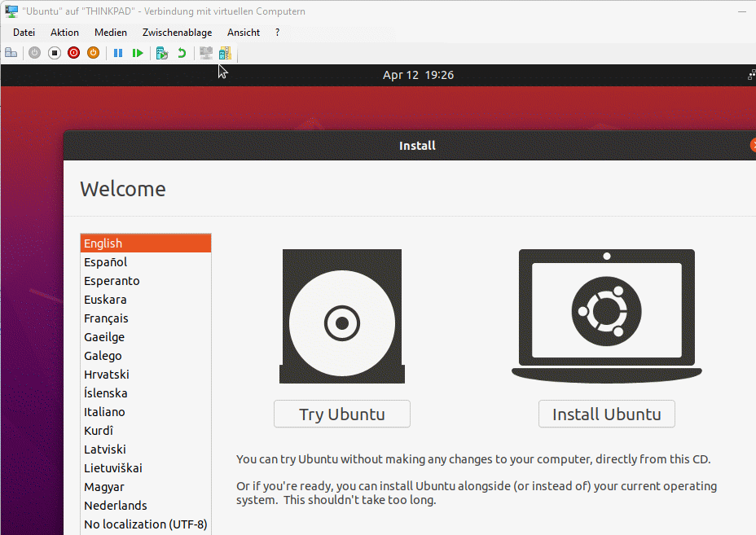The width and height of the screenshot is (756, 535).
Task: Open the Medien menu
Action: (111, 33)
